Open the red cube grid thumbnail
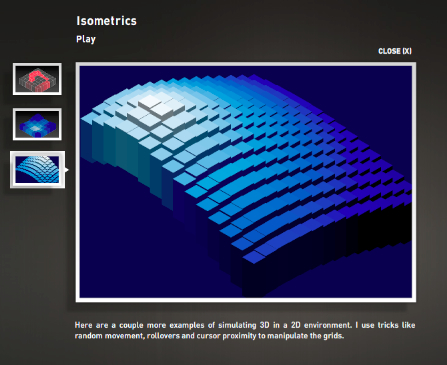The image size is (447, 365). click(x=37, y=79)
